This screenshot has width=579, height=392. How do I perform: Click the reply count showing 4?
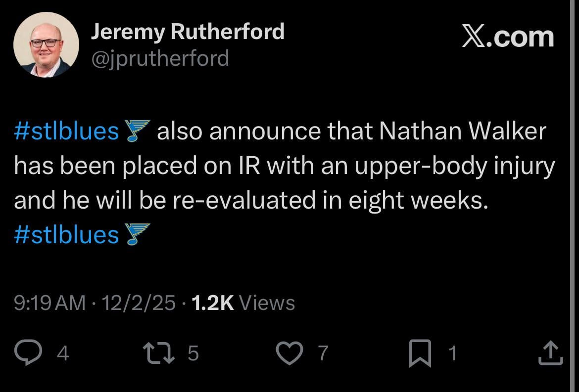tap(62, 354)
